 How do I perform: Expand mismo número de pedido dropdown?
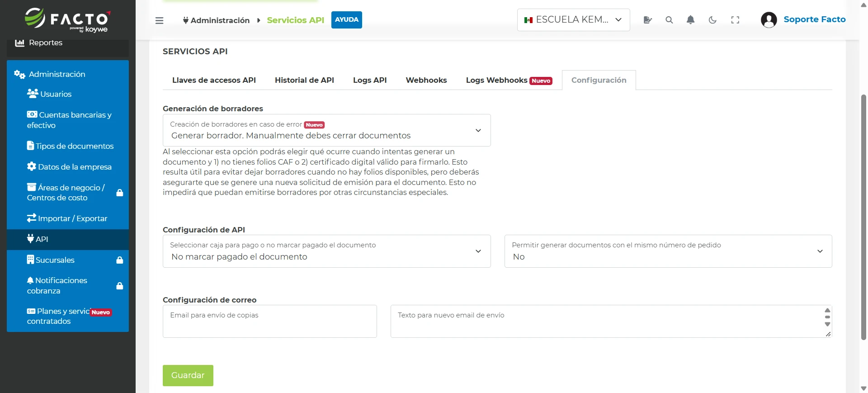coord(668,251)
